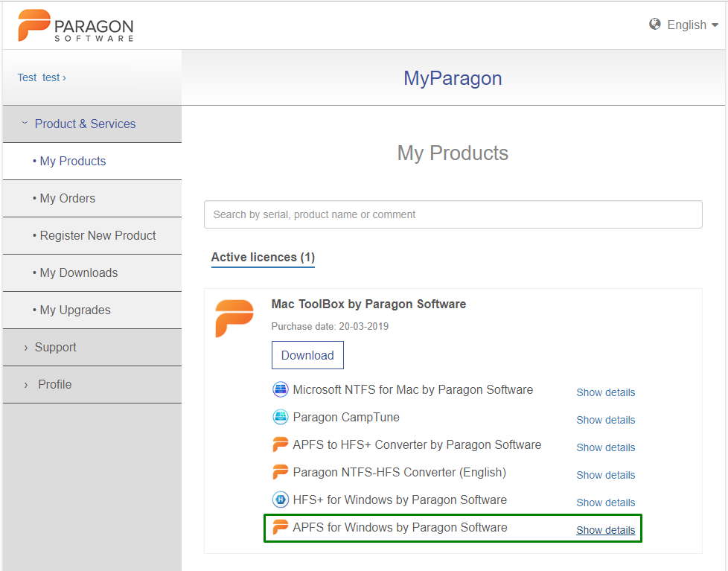Viewport: 728px width, 571px height.
Task: Click APFS for Windows product name
Action: 400,527
